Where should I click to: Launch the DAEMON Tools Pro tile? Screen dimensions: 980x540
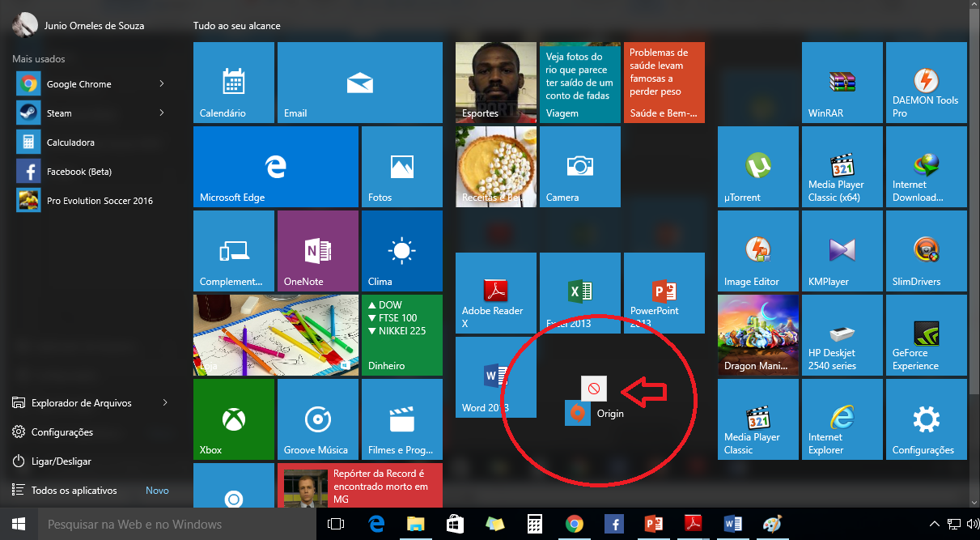click(927, 82)
